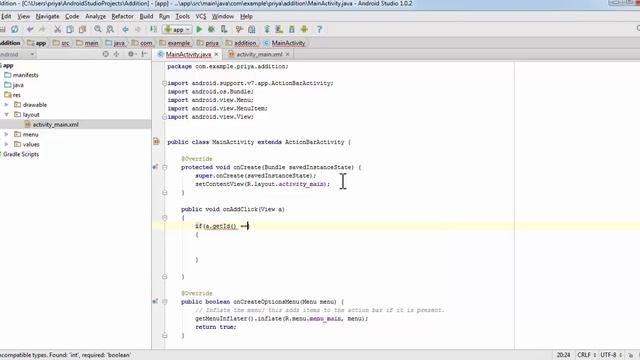Click the Replace icon next to Find
Viewport: 640px width, 360px height.
[110, 29]
